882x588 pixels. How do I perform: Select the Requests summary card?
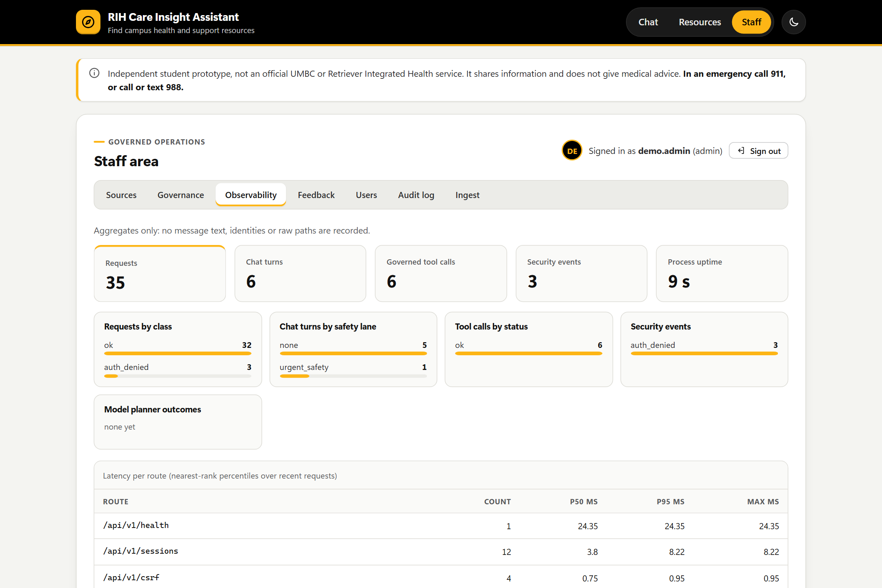[160, 274]
